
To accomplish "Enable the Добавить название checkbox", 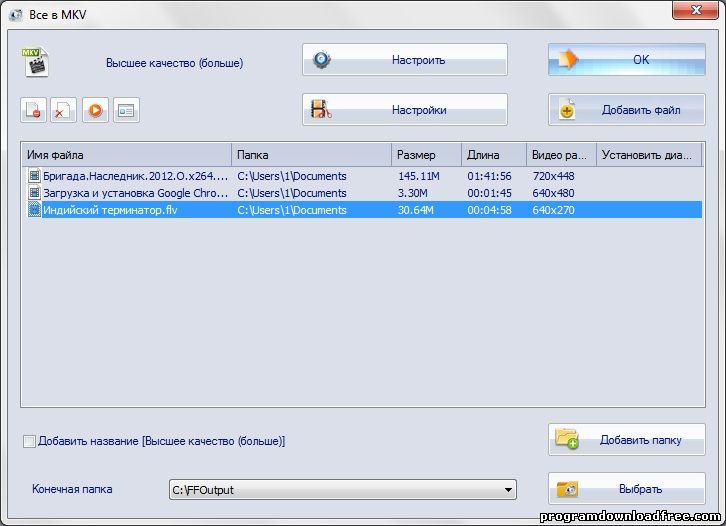I will tap(29, 441).
